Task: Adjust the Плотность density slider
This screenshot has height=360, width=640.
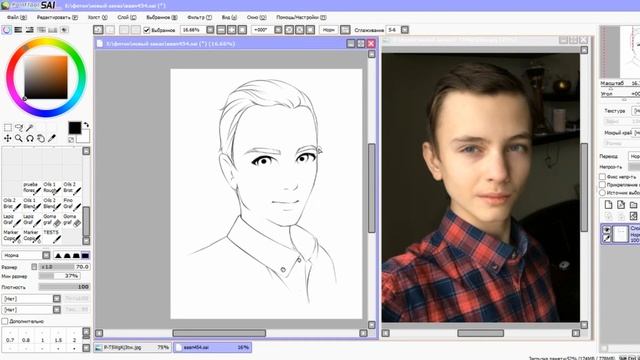Action: coord(64,287)
